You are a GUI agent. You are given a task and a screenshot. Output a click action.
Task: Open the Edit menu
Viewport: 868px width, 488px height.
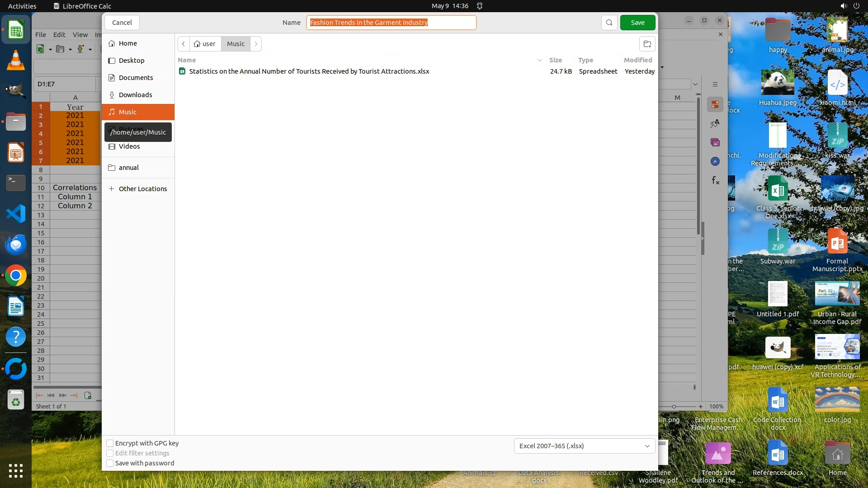[59, 35]
